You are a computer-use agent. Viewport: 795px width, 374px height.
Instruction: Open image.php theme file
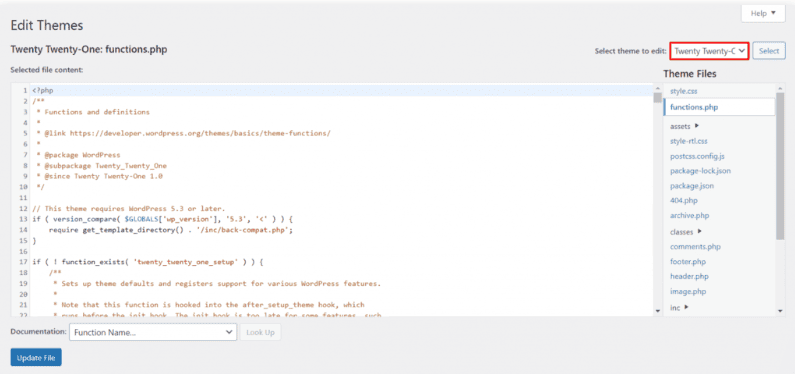pos(688,291)
